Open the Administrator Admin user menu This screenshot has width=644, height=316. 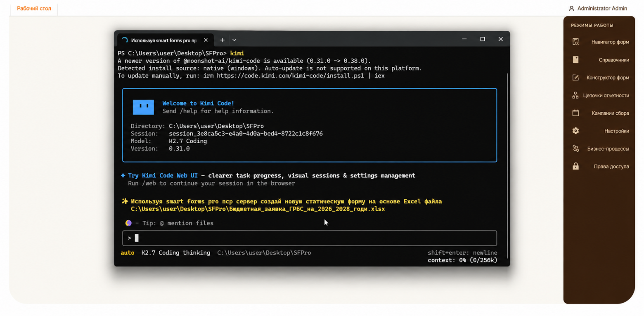coord(598,8)
